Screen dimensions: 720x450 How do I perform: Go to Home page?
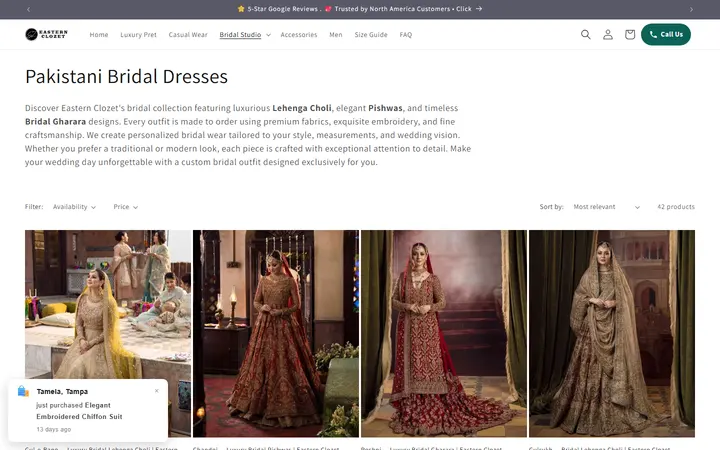click(99, 34)
